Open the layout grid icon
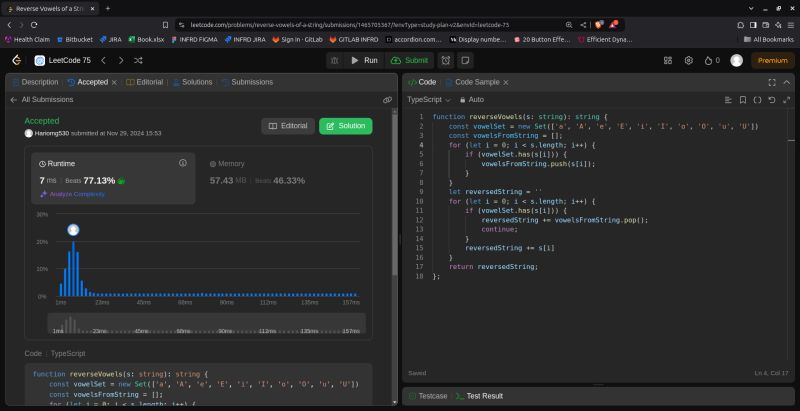The height and width of the screenshot is (411, 800). (667, 60)
